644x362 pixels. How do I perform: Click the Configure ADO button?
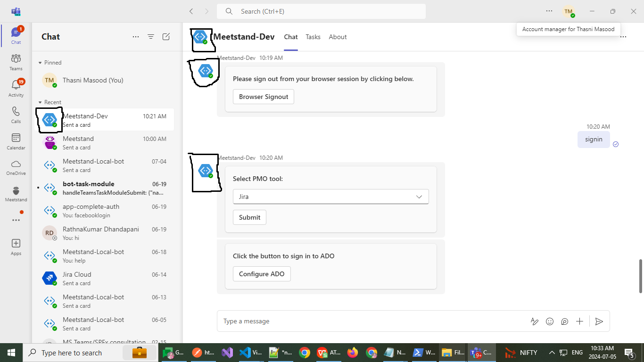pyautogui.click(x=262, y=274)
